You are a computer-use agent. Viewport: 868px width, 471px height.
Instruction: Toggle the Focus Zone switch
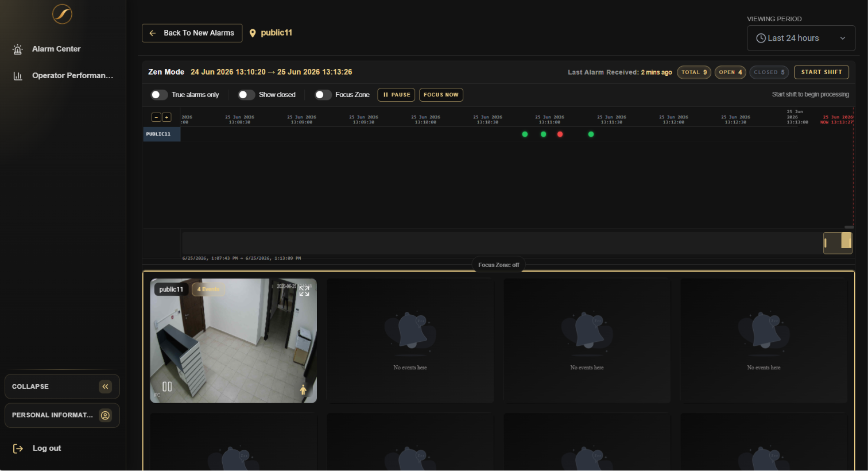[x=323, y=95]
